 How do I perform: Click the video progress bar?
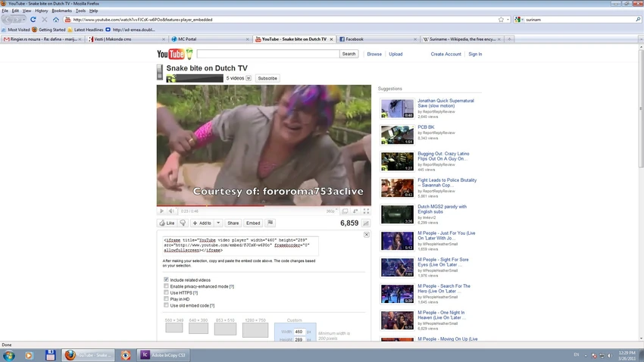(264, 206)
